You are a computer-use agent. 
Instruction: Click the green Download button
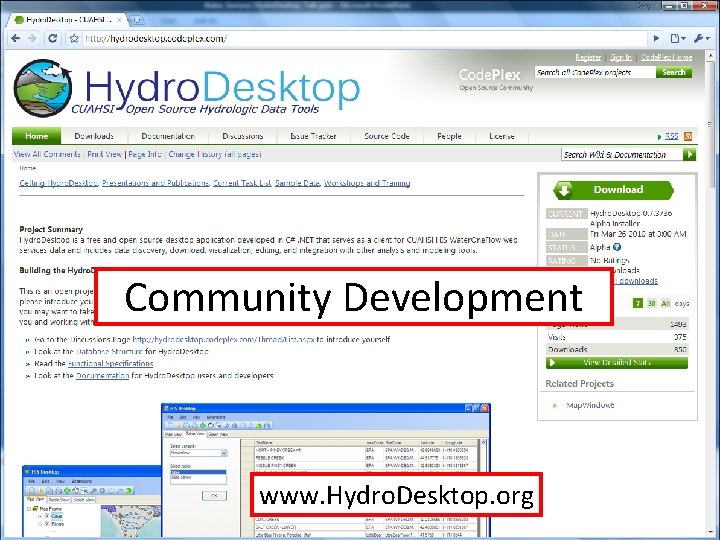click(x=613, y=190)
